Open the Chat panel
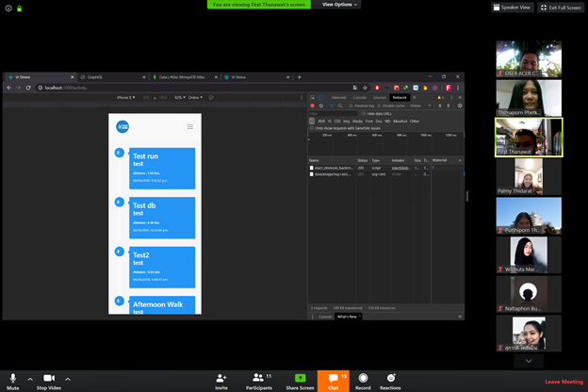The height and width of the screenshot is (392, 588). 333,378
